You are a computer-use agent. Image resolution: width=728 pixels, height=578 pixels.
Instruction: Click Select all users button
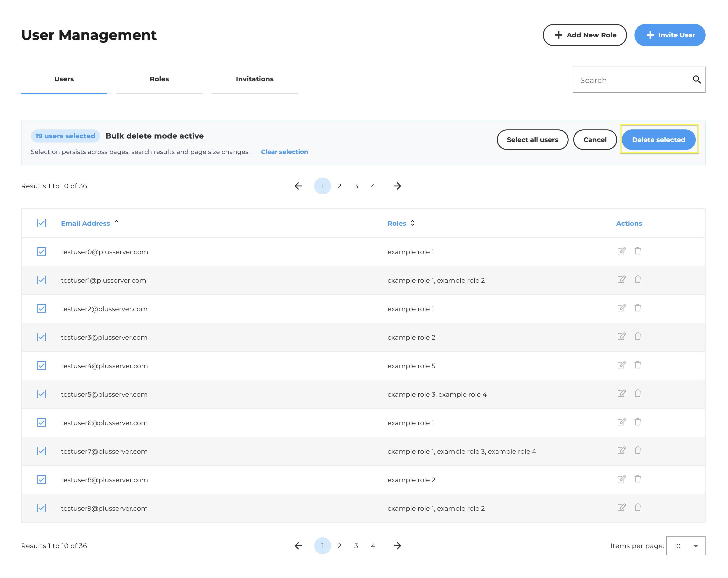(x=532, y=140)
